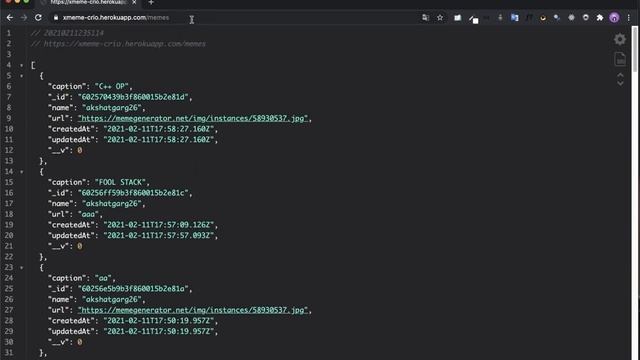Viewport: 640px width, 360px height.
Task: Click the createdAt value on line 28
Action: 159,321
